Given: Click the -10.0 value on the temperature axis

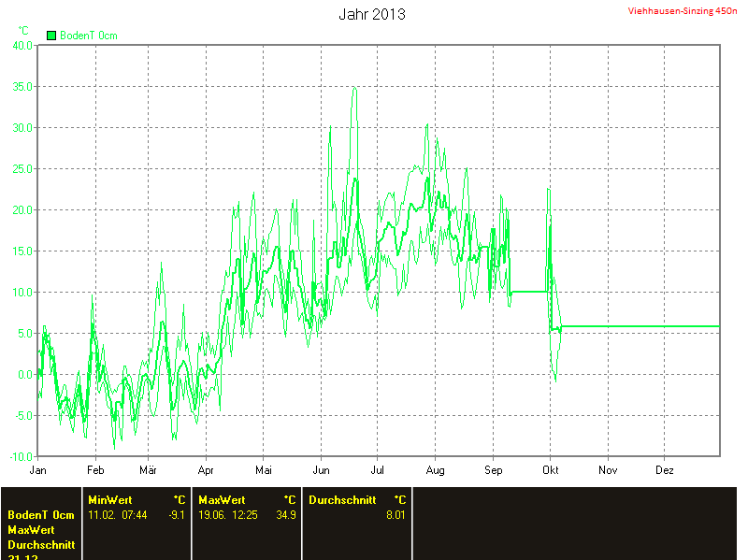Looking at the screenshot, I should [21, 457].
